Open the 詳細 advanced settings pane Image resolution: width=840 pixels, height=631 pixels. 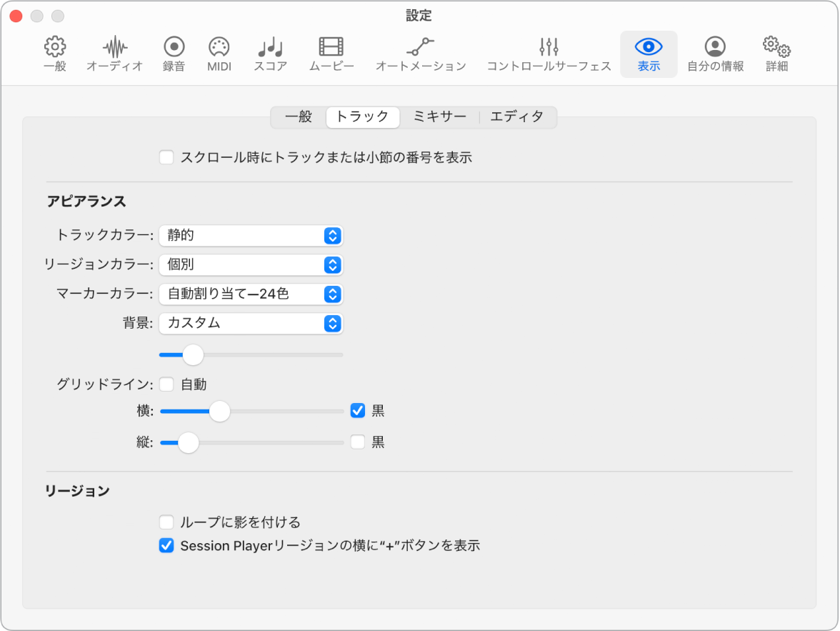pos(777,54)
